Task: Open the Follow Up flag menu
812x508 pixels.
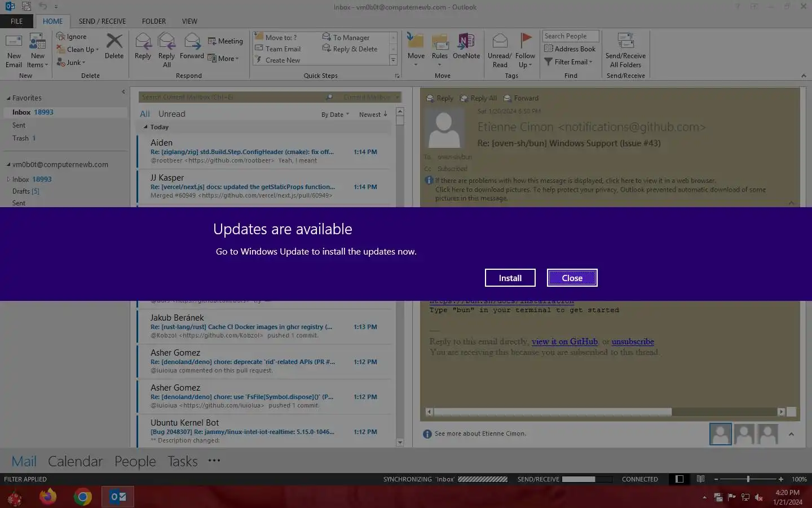Action: [525, 51]
